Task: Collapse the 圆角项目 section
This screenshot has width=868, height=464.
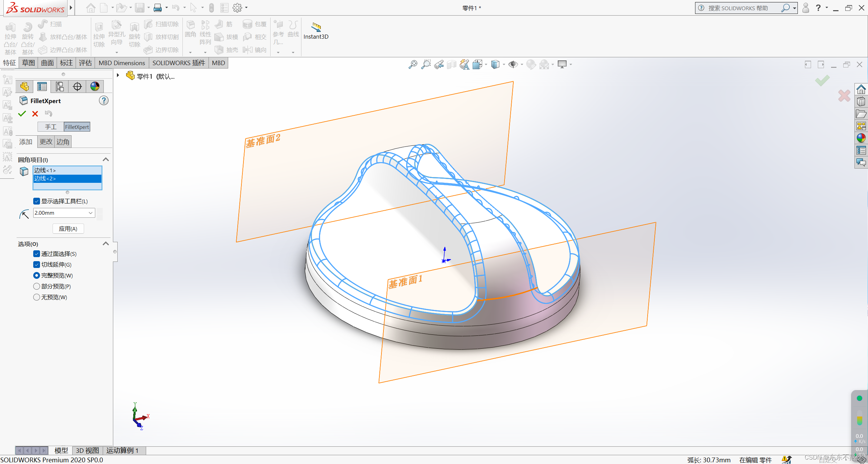Action: point(106,159)
